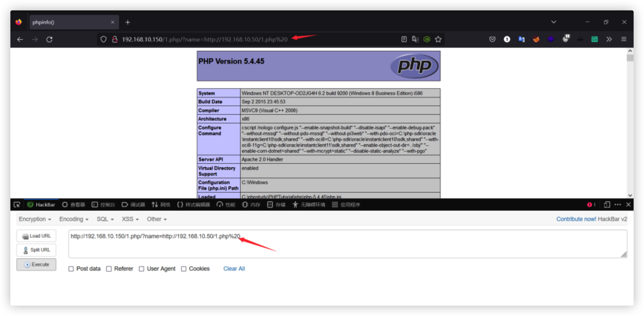The image size is (644, 316).
Task: Expand the XSS dropdown
Action: (130, 219)
